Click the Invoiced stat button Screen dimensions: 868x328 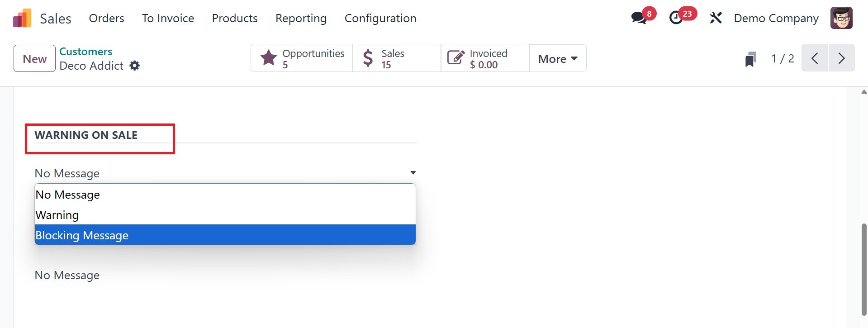click(x=484, y=58)
